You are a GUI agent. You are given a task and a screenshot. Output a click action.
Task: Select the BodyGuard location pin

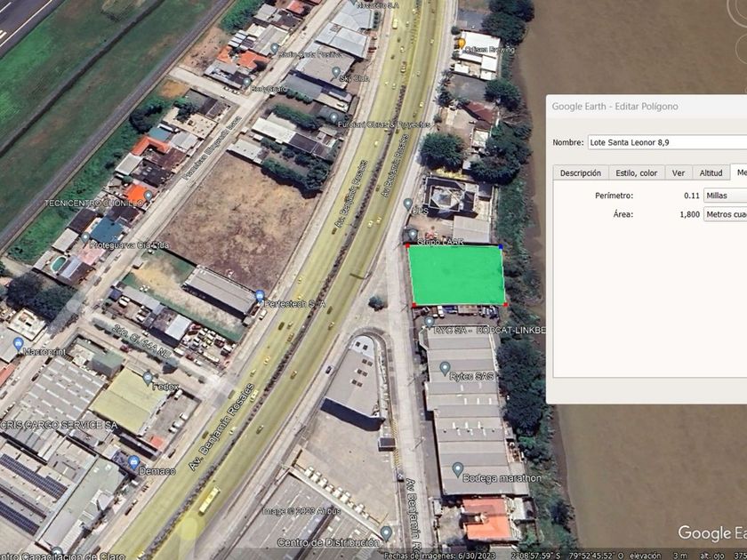tap(247, 83)
